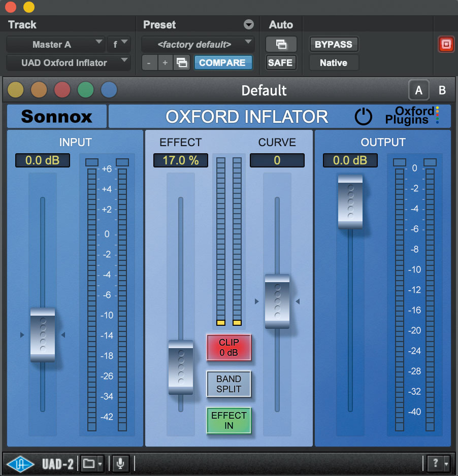This screenshot has height=476, width=458.
Task: Open the Master A track dropdown
Action: [x=55, y=45]
